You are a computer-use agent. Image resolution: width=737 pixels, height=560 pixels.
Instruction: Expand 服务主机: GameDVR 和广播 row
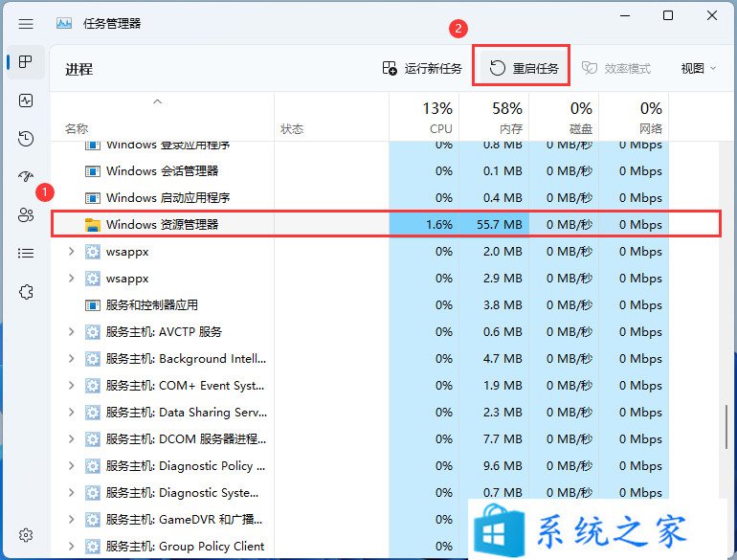[x=71, y=520]
